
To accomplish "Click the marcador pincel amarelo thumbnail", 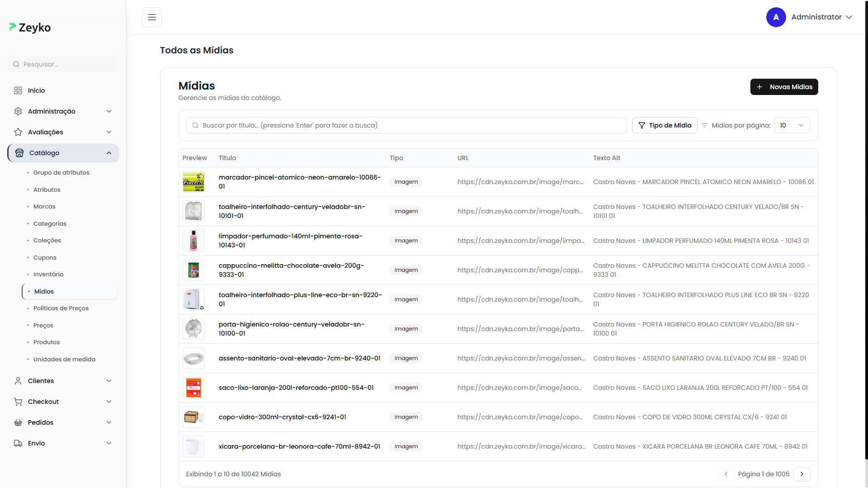I will [x=194, y=182].
